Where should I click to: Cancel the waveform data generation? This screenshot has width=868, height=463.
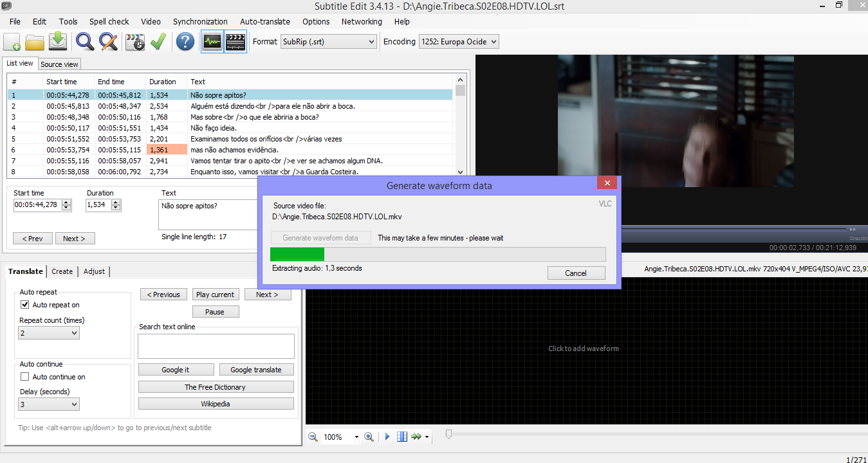pyautogui.click(x=576, y=273)
